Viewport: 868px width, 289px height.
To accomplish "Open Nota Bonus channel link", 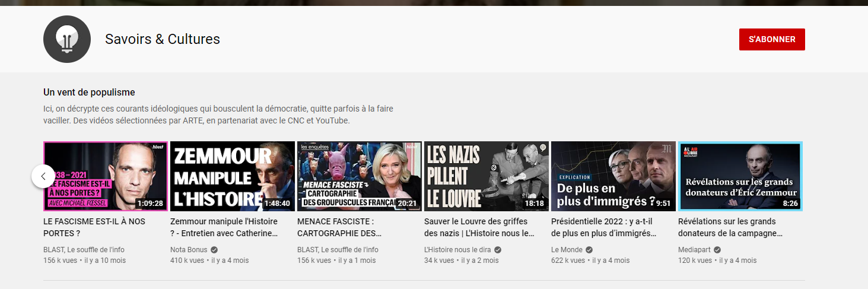I will point(189,250).
